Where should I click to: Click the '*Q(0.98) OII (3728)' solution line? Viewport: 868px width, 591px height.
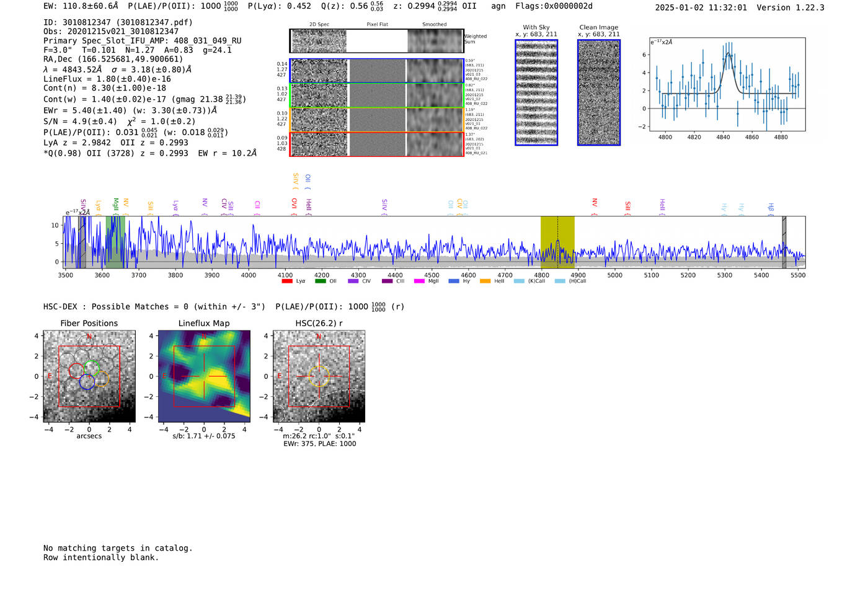(150, 153)
